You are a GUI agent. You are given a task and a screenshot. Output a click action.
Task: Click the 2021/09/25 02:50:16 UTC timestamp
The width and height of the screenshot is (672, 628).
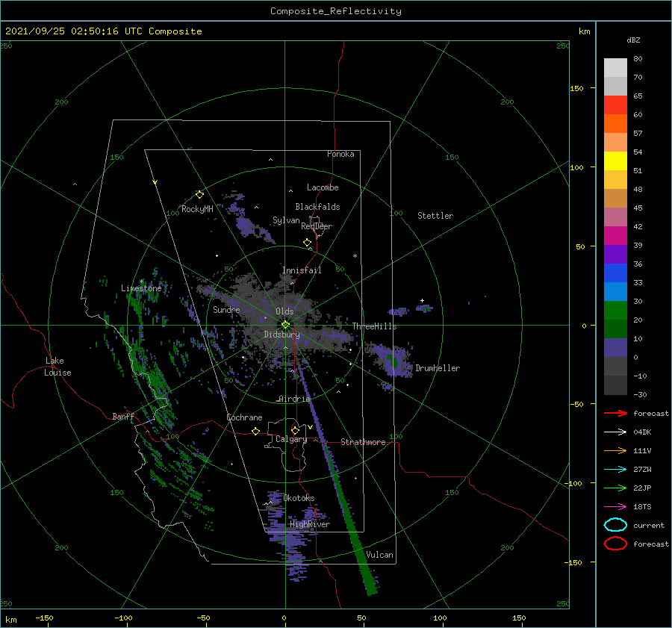(74, 31)
